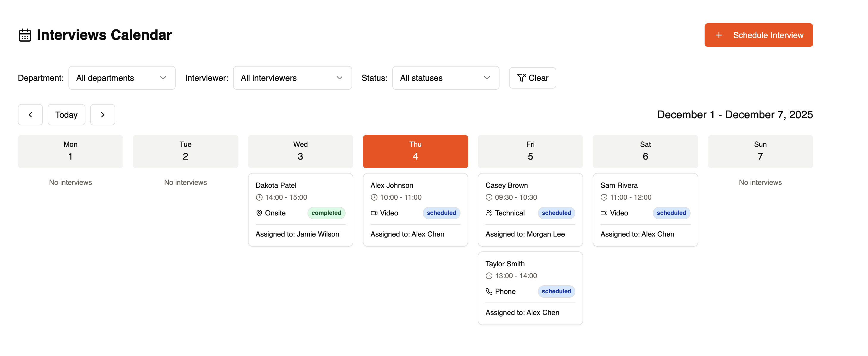The height and width of the screenshot is (356, 868).
Task: Click the scheduled badge on Sam Rivera's card
Action: [x=671, y=213]
